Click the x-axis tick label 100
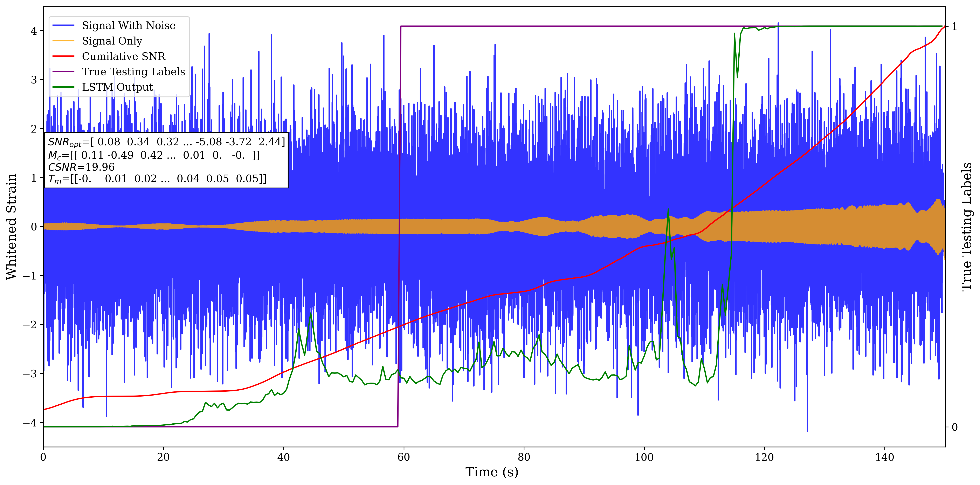 [644, 457]
